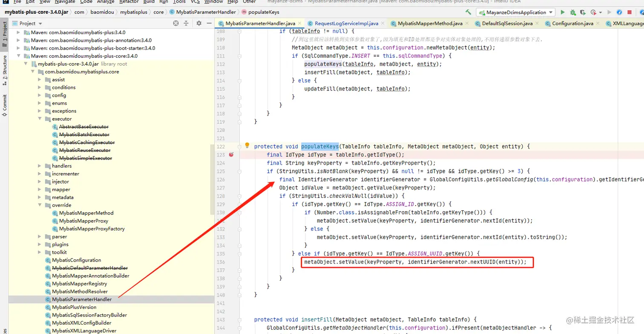644x334 pixels.
Task: Select MybatisMapperMethod class icon in tree
Action: tap(55, 213)
